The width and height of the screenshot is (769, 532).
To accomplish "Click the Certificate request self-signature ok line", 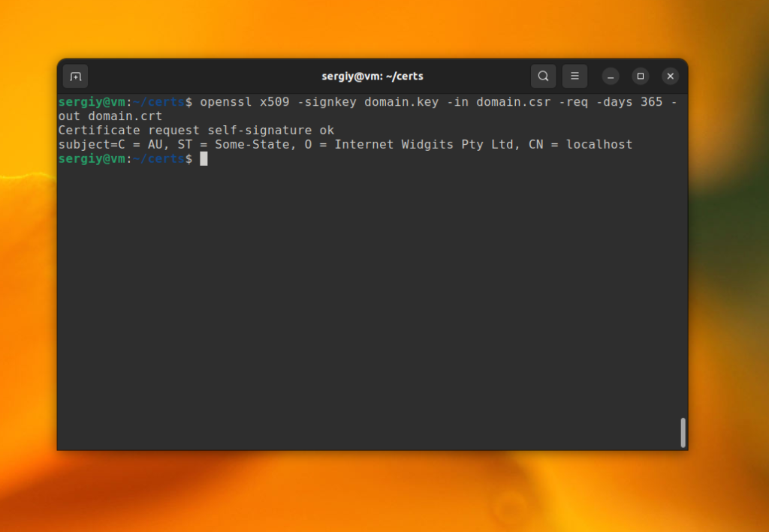I will [x=196, y=131].
